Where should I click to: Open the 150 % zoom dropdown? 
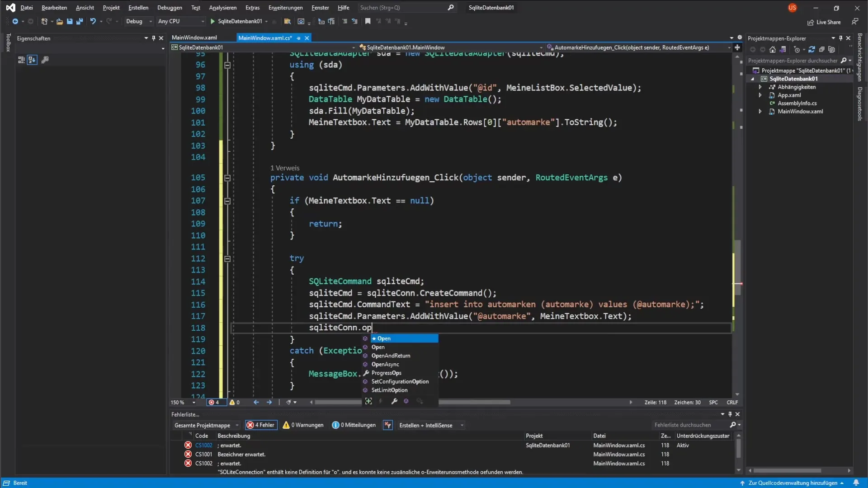(x=183, y=402)
